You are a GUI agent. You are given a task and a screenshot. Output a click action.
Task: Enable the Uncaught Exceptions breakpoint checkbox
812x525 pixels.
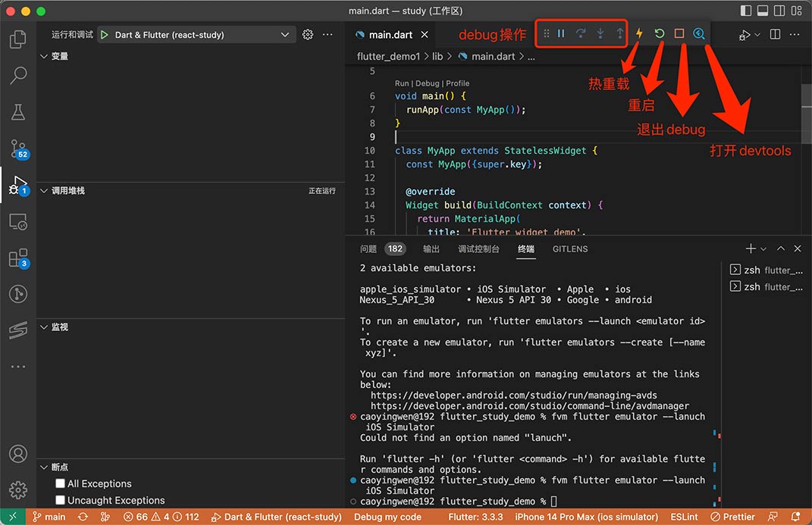(x=61, y=500)
